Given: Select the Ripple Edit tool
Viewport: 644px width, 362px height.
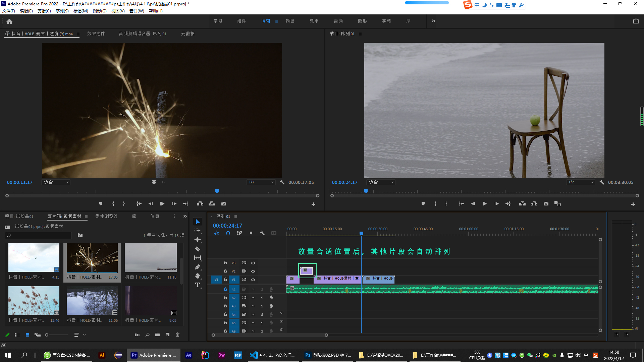Looking at the screenshot, I should click(x=198, y=240).
